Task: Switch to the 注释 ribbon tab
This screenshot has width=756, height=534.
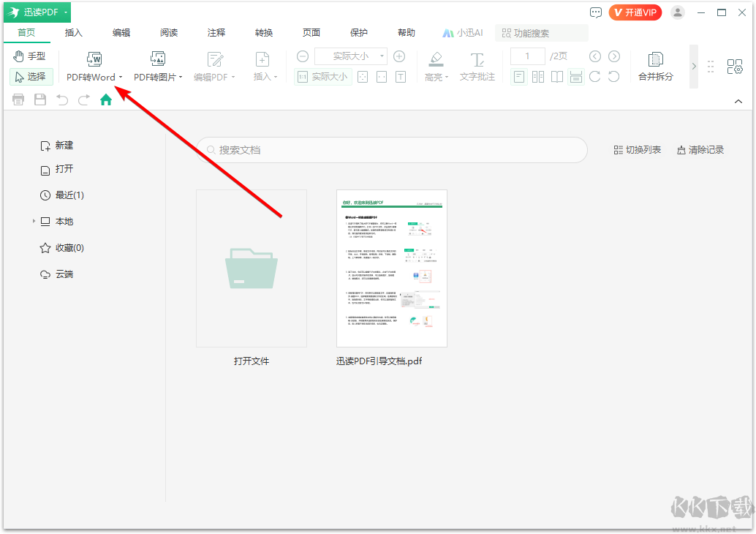Action: (216, 32)
